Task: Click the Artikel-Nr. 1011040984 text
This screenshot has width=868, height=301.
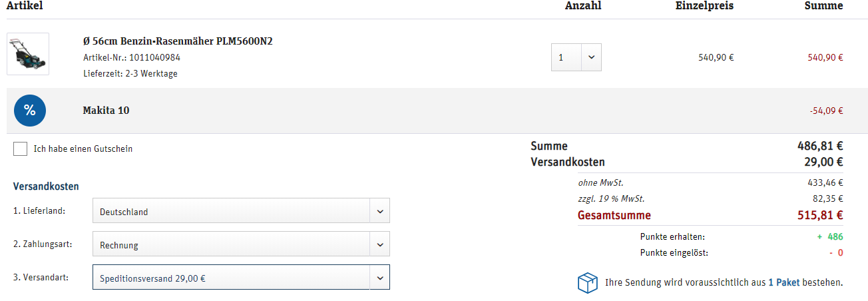Action: (x=132, y=57)
